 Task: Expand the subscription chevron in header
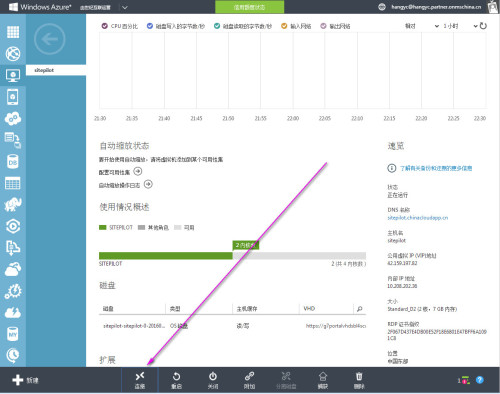(125, 7)
